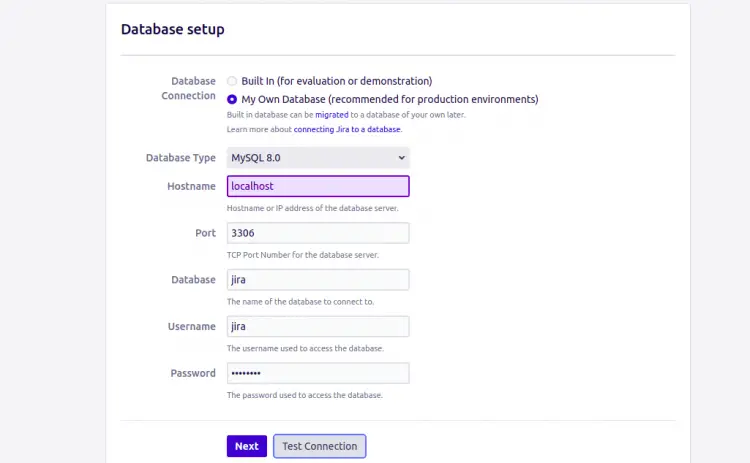
Task: Open the "migrated" link
Action: click(x=332, y=115)
